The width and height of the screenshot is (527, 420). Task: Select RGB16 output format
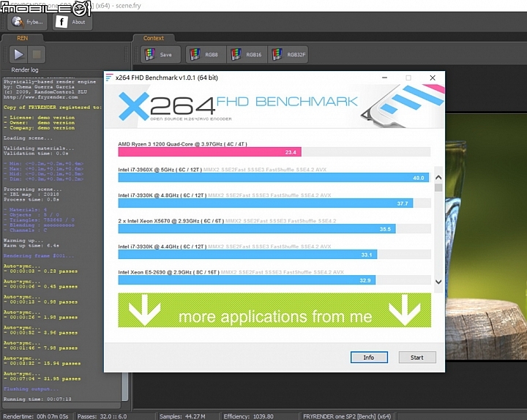(x=247, y=54)
